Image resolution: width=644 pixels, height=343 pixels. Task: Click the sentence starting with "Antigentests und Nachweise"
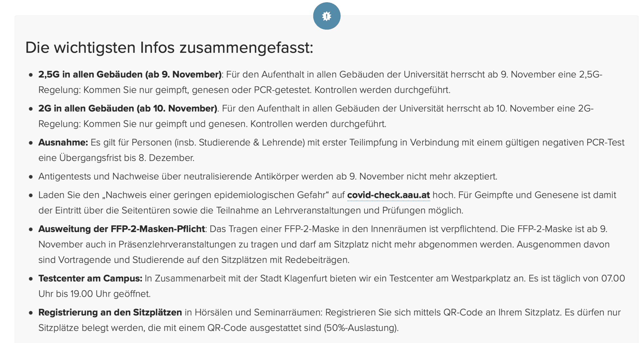tap(268, 177)
